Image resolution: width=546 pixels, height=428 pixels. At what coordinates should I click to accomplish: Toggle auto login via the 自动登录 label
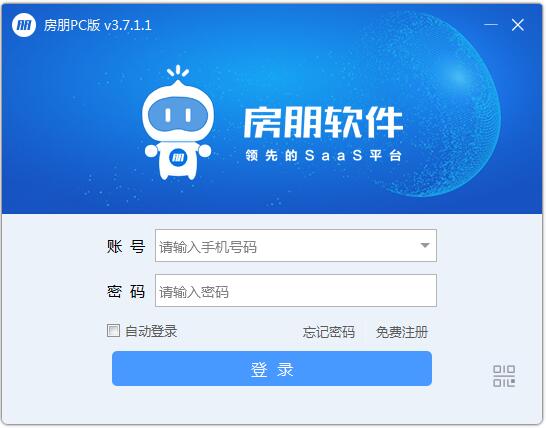click(x=151, y=331)
